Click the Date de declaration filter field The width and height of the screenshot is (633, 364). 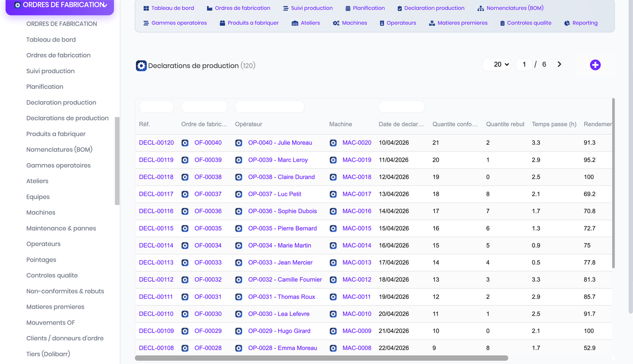click(x=402, y=106)
